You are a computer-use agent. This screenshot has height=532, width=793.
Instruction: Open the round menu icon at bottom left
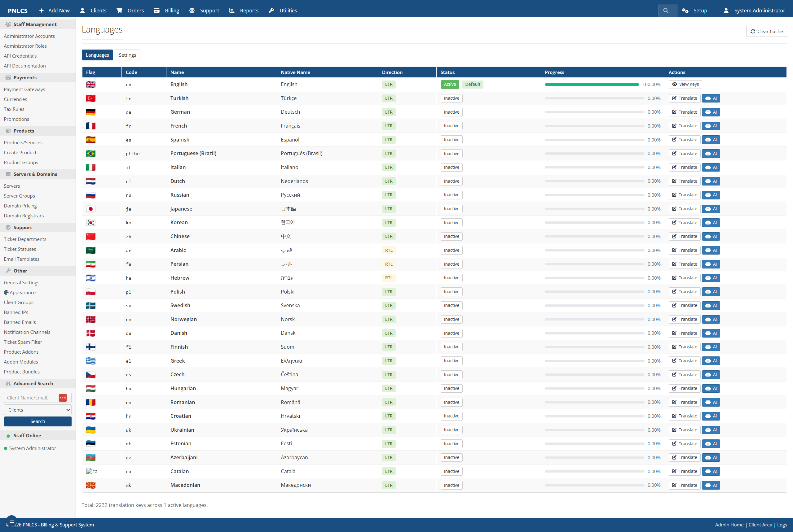pyautogui.click(x=11, y=521)
